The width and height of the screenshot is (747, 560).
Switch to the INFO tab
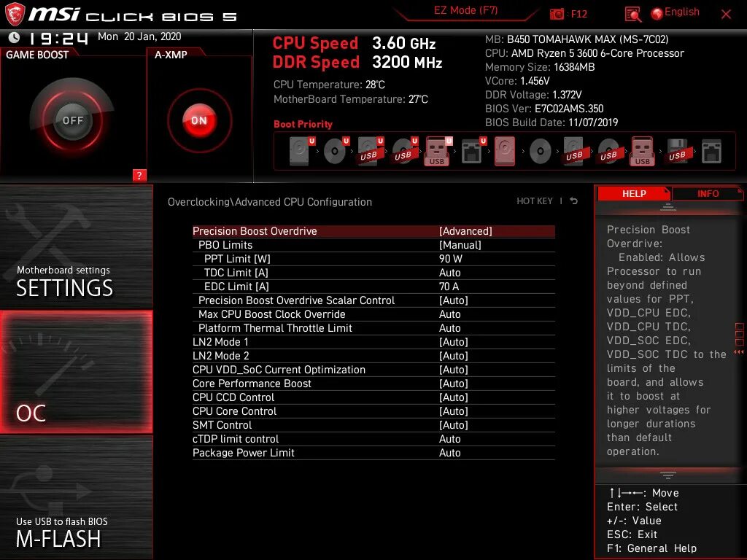tap(708, 193)
